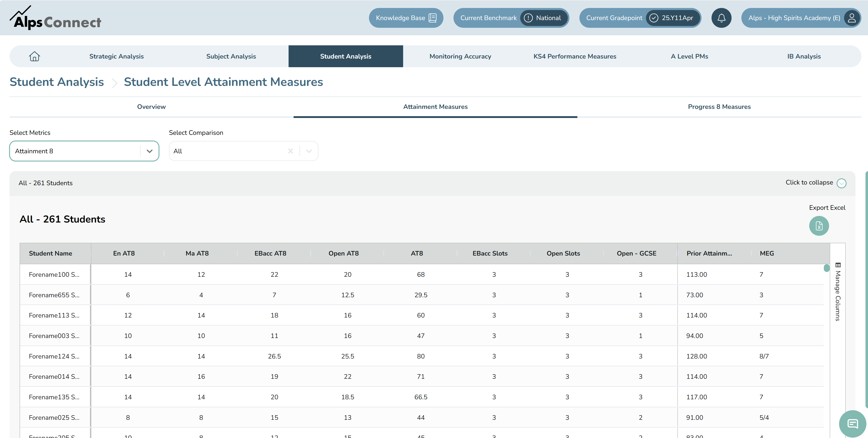Open Alps - High Spirits Academy account menu
868x438 pixels.
click(801, 18)
